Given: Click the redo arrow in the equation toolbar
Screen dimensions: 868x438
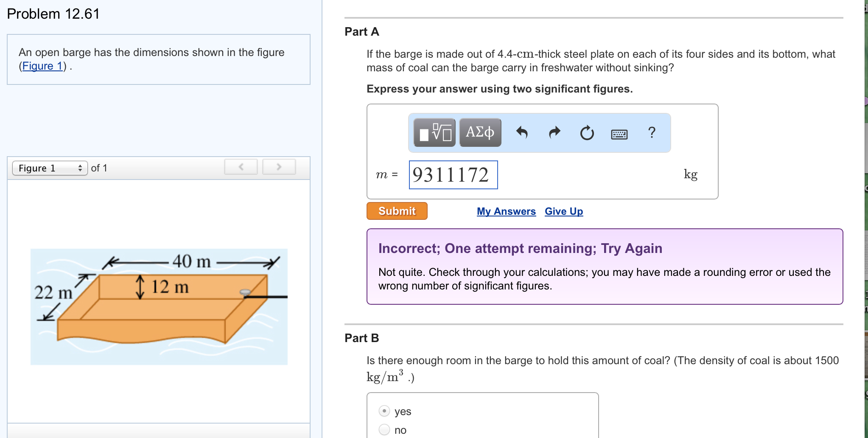Looking at the screenshot, I should tap(554, 132).
